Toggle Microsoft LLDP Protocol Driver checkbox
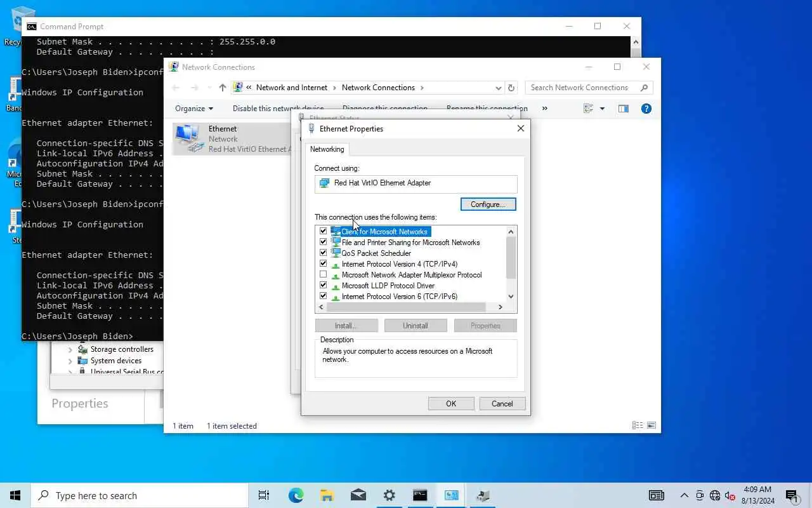812x508 pixels. 324,285
